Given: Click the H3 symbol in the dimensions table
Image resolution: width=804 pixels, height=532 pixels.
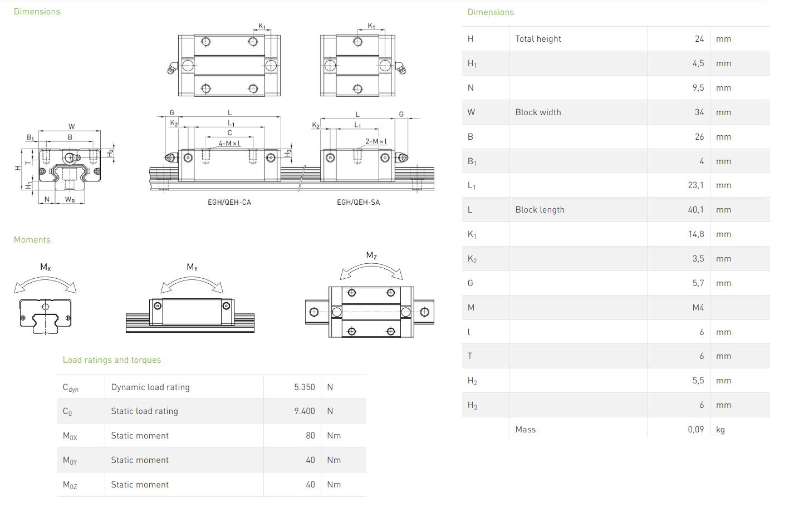Looking at the screenshot, I should (472, 406).
